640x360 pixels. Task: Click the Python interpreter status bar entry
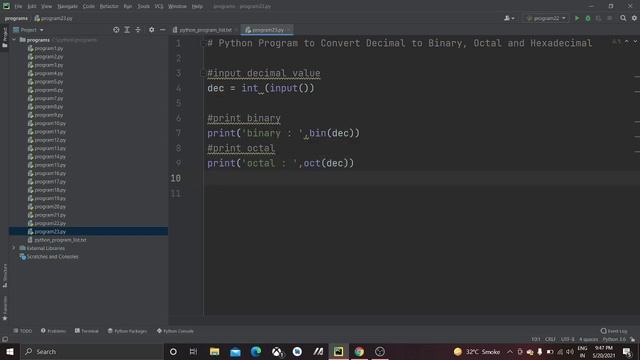click(x=614, y=339)
